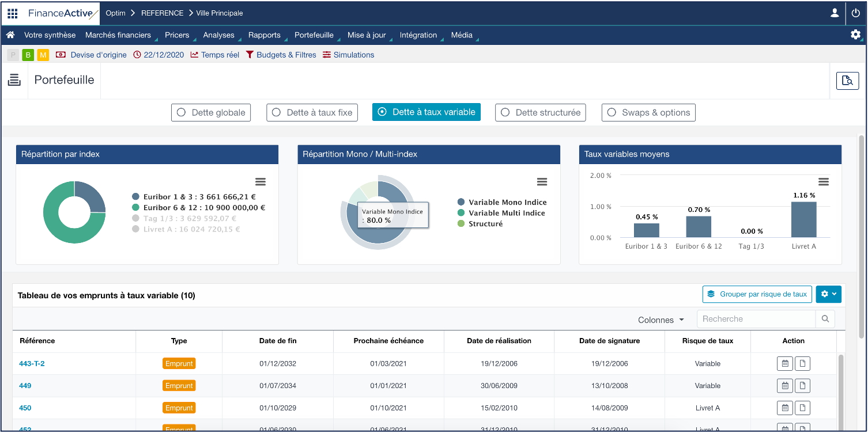Image resolution: width=868 pixels, height=433 pixels.
Task: Open hamburger menu of Répartition par index chart
Action: coord(261,182)
